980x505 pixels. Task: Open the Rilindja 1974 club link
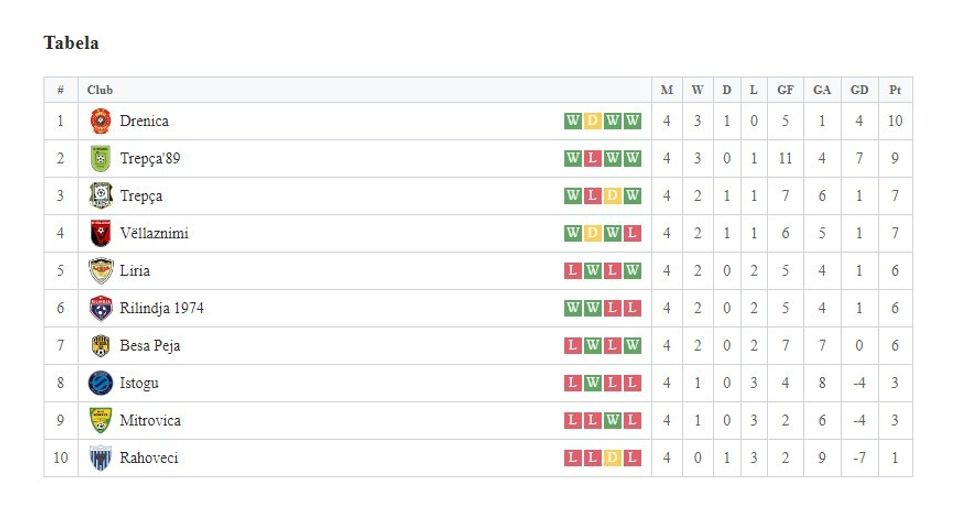tap(161, 308)
